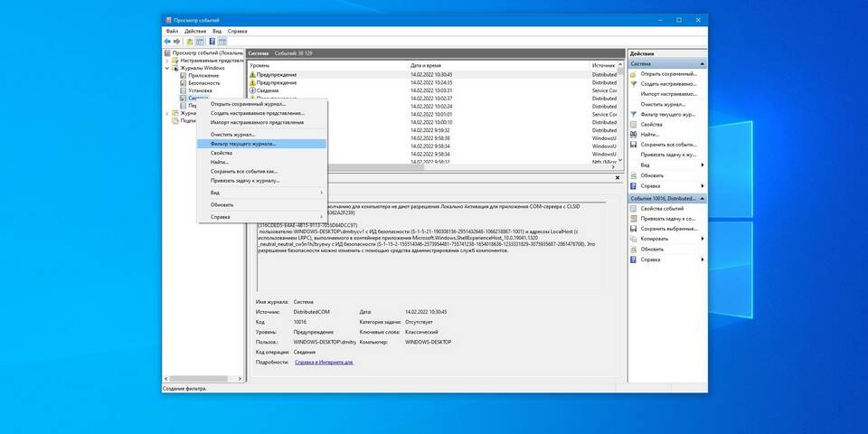
Task: Choose Найти in the context menu
Action: point(262,162)
